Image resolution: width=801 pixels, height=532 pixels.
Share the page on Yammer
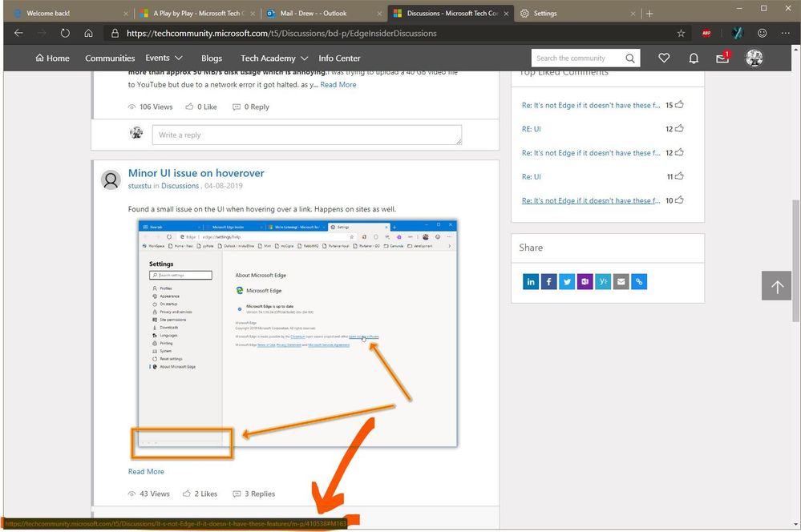point(603,281)
